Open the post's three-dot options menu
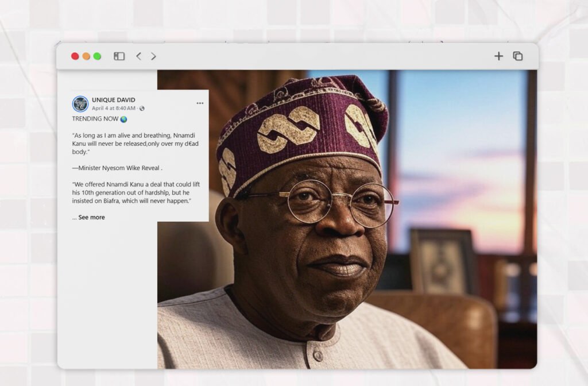 tap(200, 103)
